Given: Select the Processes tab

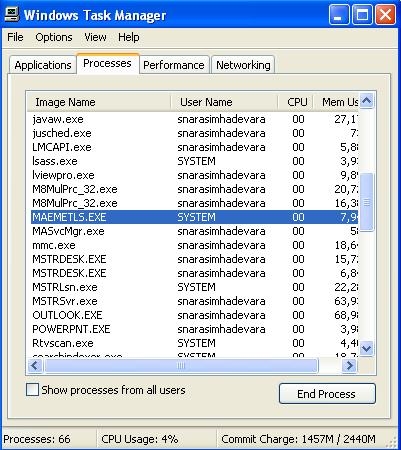Looking at the screenshot, I should click(107, 63).
